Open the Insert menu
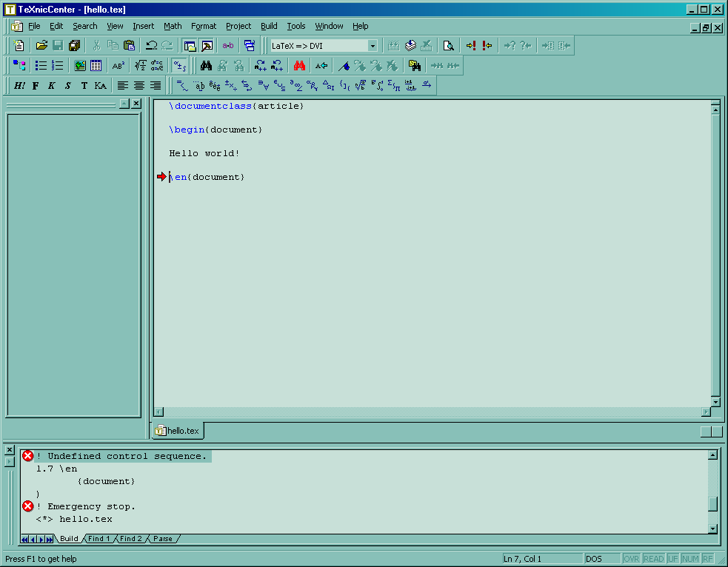The height and width of the screenshot is (567, 728). (x=143, y=27)
